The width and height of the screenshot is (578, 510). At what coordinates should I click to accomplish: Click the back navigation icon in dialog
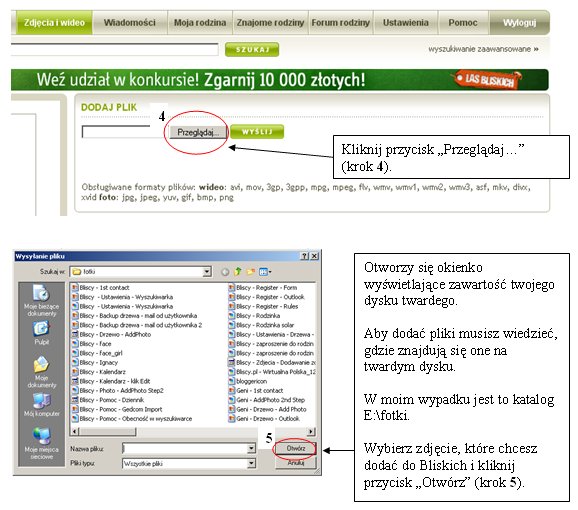point(225,272)
